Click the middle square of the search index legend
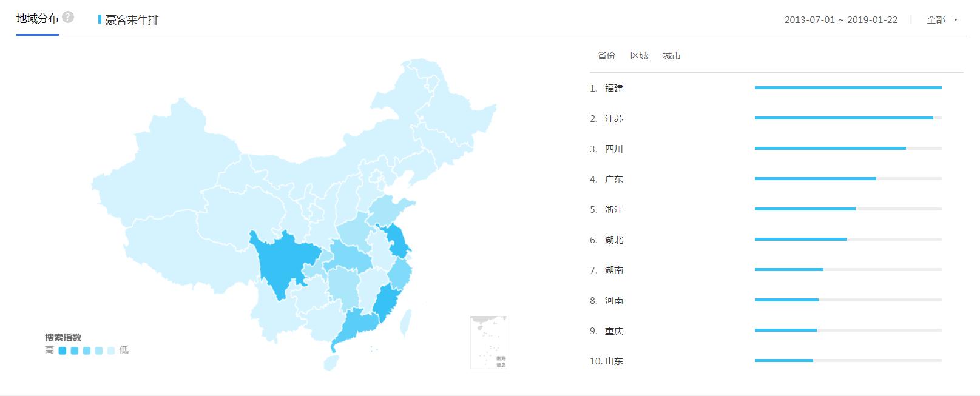This screenshot has width=980, height=396. point(87,350)
